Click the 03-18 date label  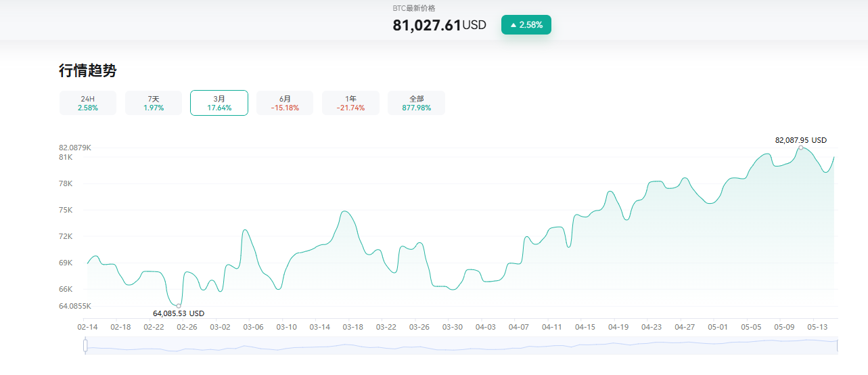pos(352,327)
